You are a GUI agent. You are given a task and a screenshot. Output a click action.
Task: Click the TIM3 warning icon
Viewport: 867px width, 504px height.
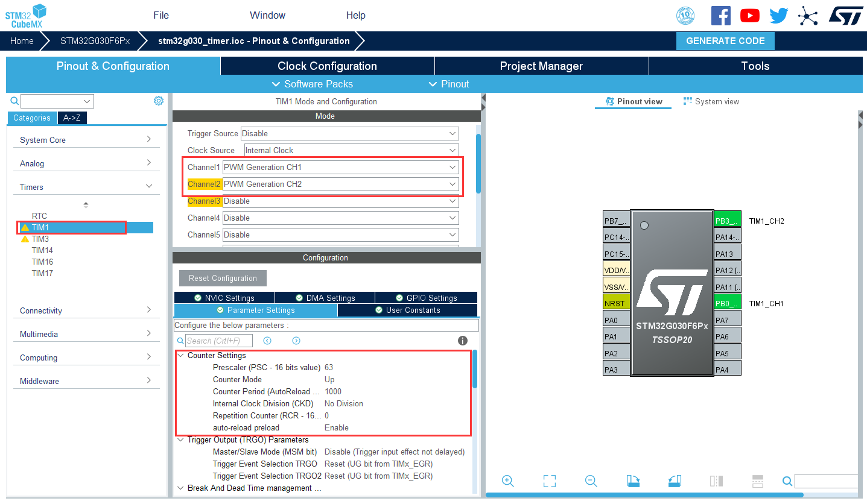pyautogui.click(x=25, y=239)
